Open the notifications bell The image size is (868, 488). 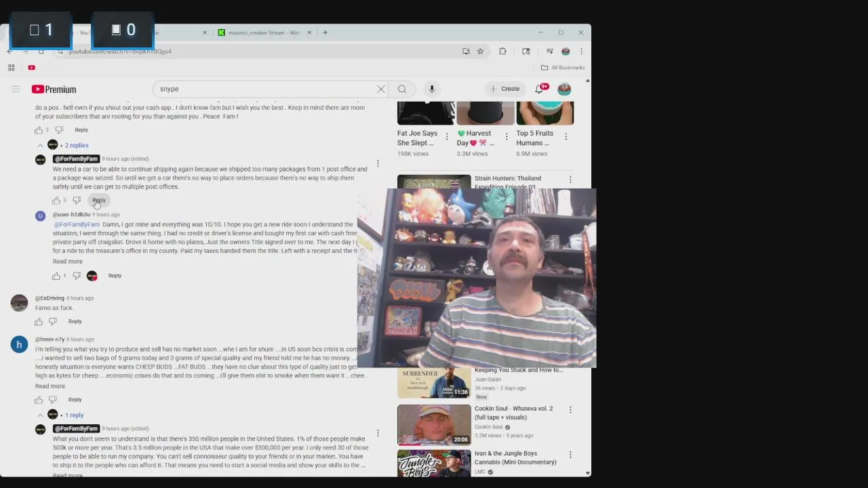[x=540, y=89]
